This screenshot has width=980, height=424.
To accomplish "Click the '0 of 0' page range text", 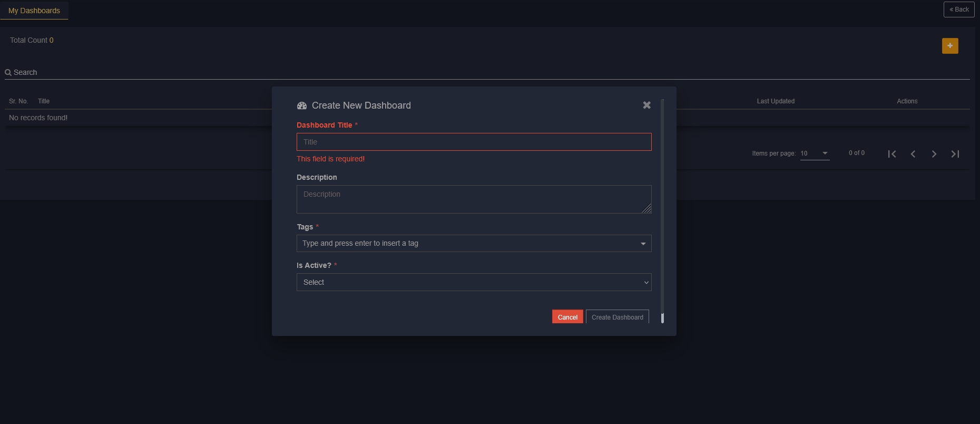I will (x=856, y=153).
